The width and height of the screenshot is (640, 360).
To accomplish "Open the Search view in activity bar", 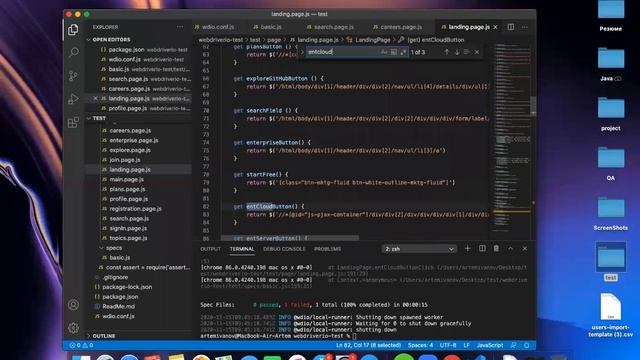I will 73,52.
